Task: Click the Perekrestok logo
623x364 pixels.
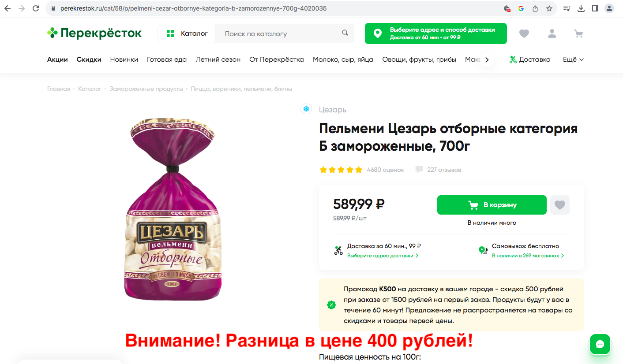Action: pos(94,33)
